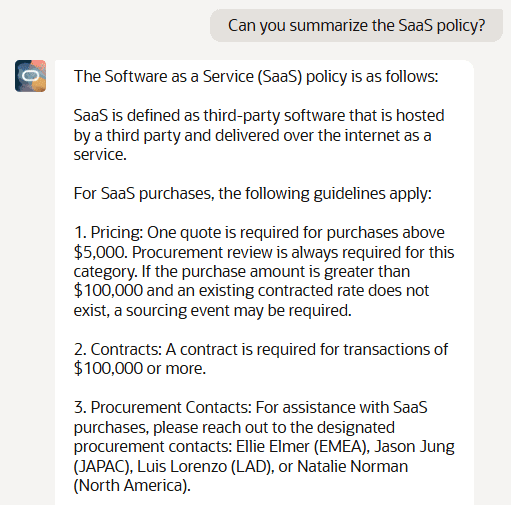Click the "(North America)" region text
511x505 pixels.
point(131,486)
